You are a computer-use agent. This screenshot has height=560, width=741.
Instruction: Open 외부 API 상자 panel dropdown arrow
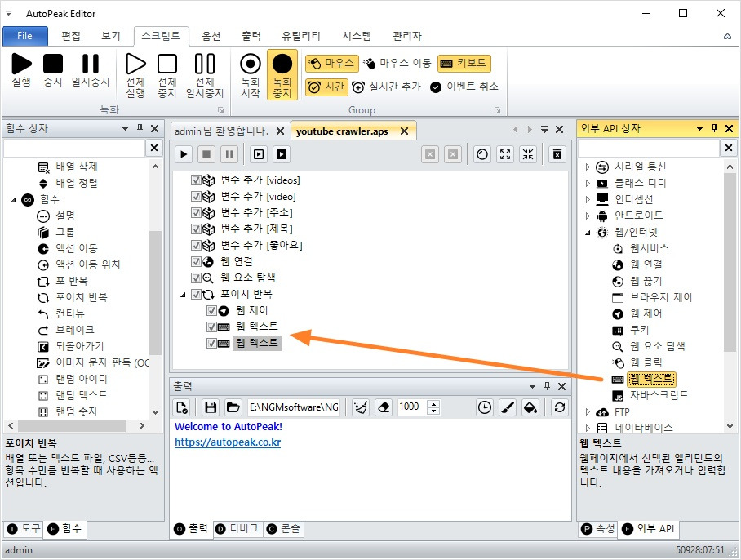tap(700, 128)
